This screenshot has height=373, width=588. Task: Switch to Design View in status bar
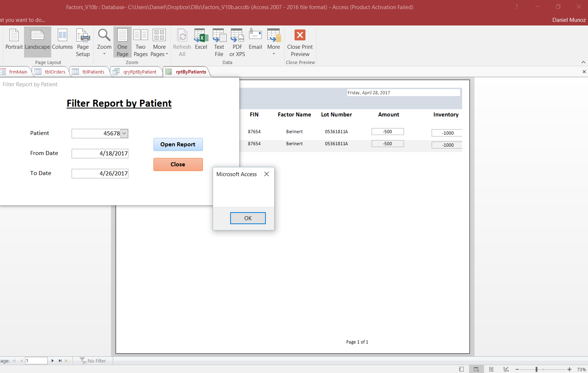[506, 369]
